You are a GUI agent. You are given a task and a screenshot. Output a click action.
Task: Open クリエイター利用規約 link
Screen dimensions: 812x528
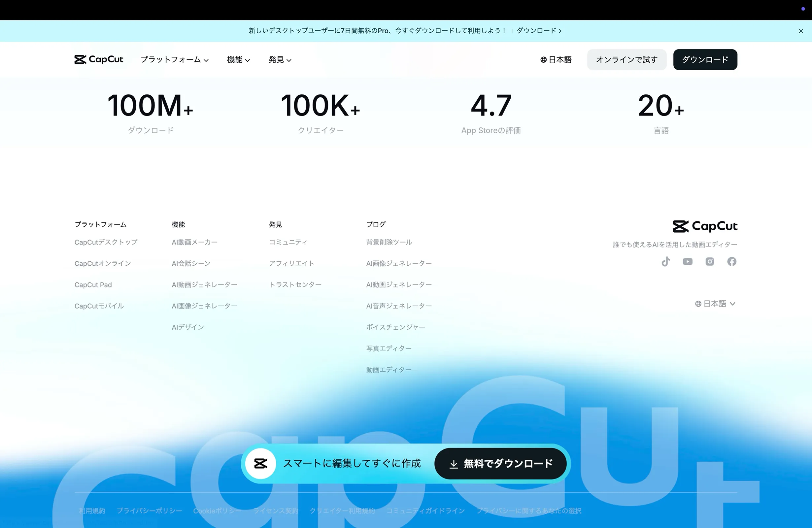click(342, 511)
